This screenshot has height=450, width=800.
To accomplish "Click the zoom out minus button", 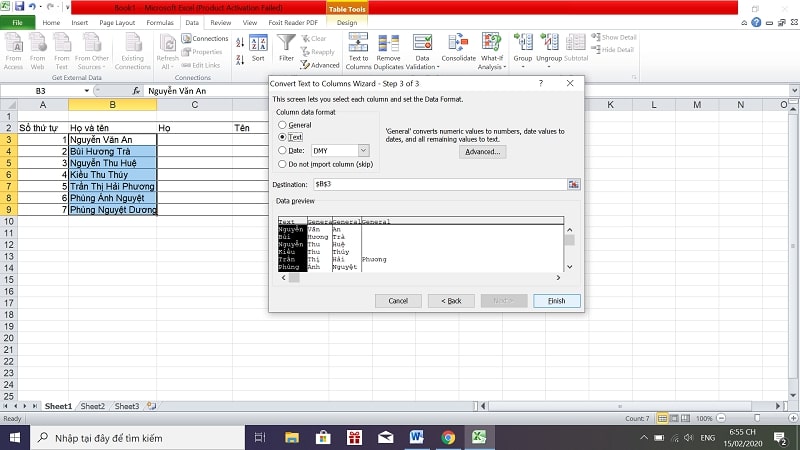I will point(721,418).
